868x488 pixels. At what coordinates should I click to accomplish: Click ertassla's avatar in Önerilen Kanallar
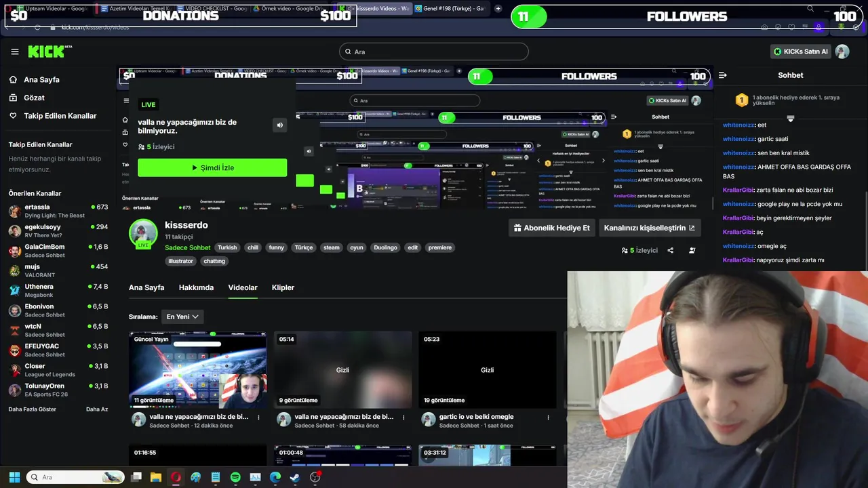(x=14, y=211)
